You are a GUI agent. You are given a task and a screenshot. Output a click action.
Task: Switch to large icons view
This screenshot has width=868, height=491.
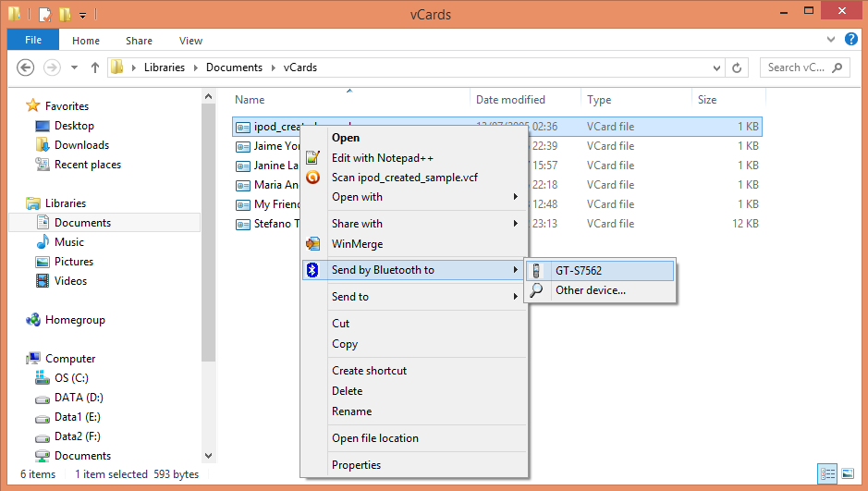pyautogui.click(x=847, y=474)
